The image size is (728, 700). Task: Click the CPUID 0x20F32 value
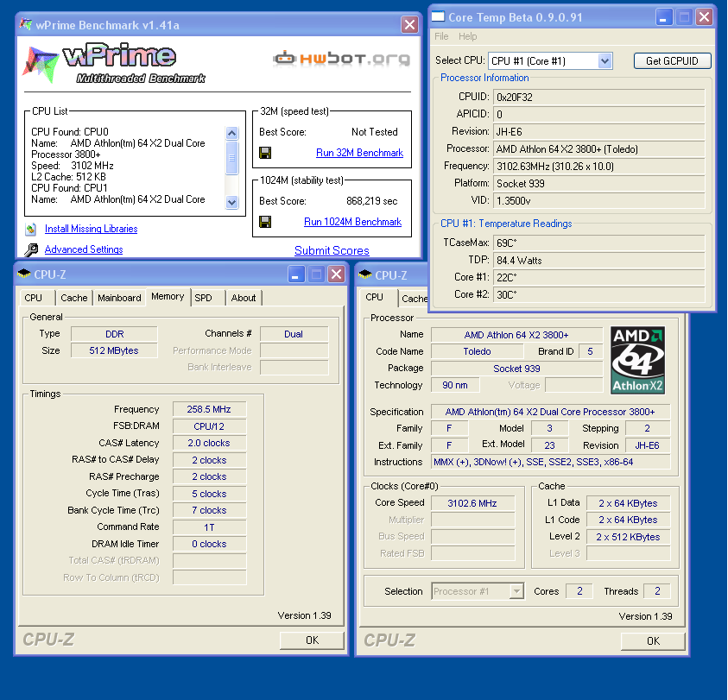[598, 97]
